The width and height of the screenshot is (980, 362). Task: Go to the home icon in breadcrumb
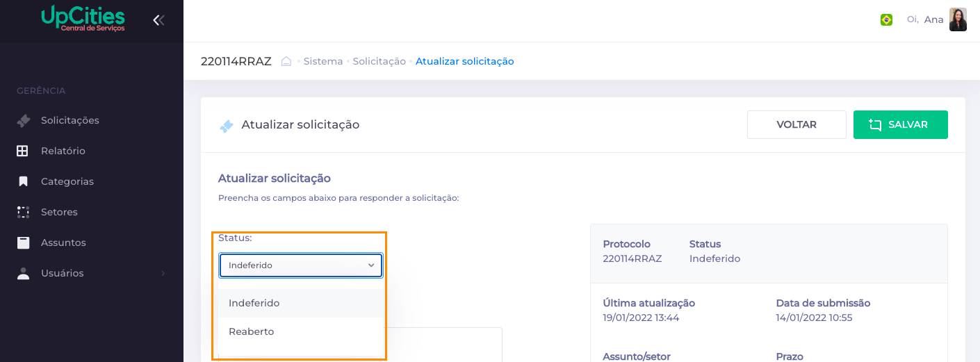286,61
